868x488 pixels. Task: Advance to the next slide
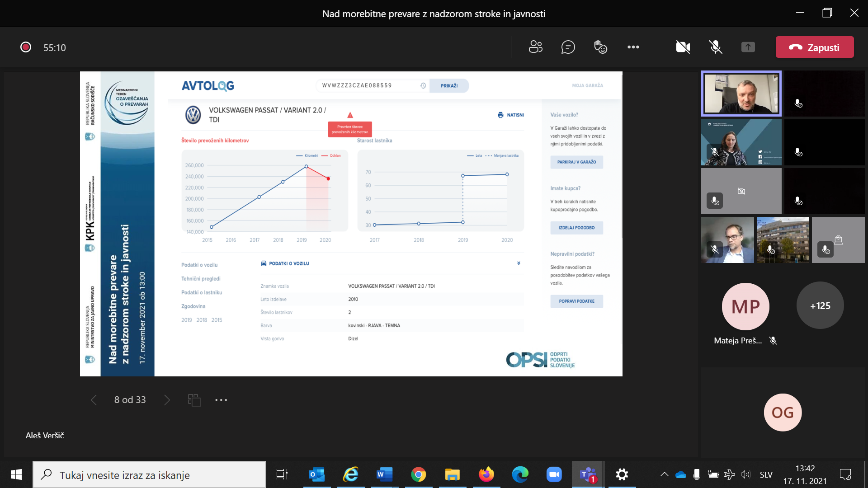click(167, 400)
